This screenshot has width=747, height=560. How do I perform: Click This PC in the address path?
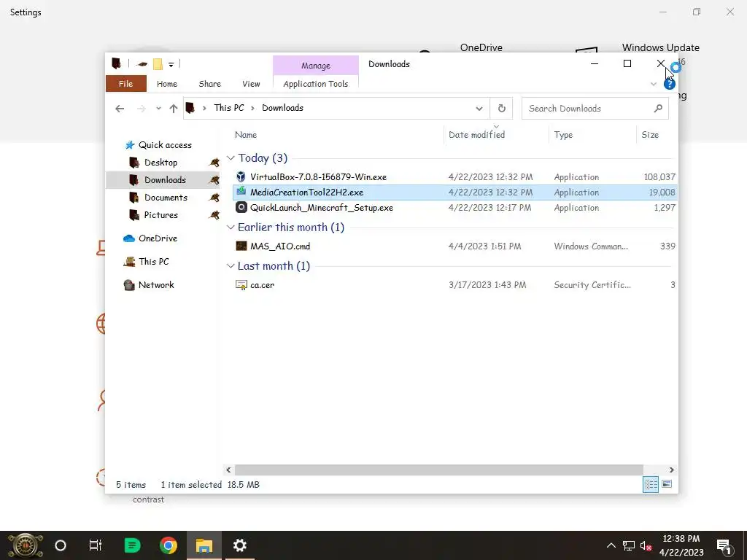[x=228, y=108]
